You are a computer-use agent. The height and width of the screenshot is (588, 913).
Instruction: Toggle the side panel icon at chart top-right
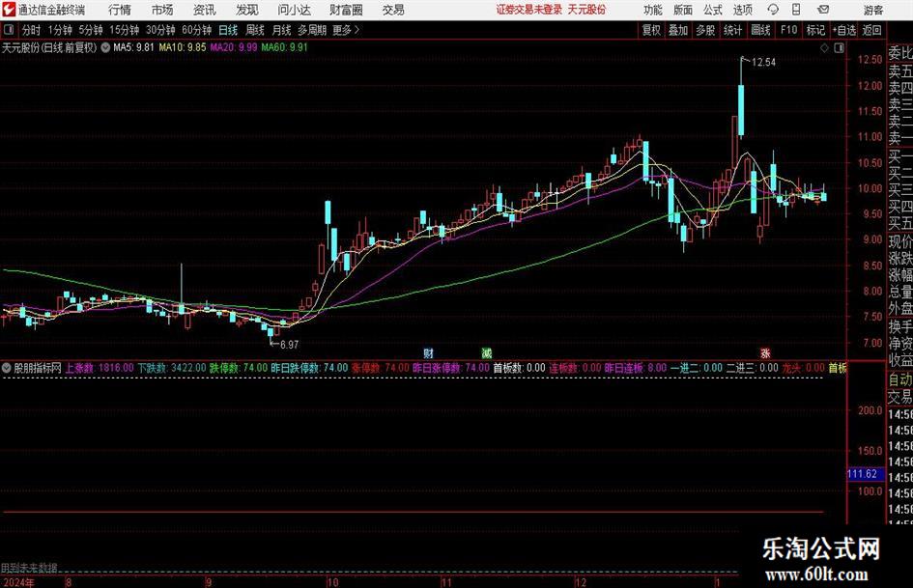[839, 48]
